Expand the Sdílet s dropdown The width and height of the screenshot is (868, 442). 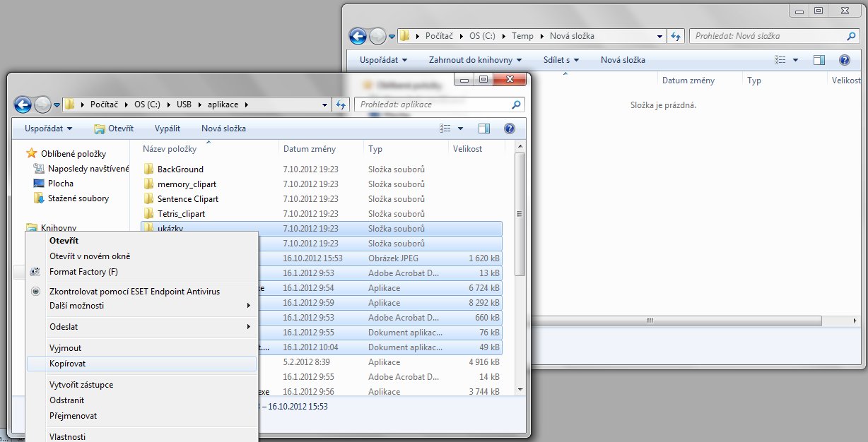coord(561,60)
